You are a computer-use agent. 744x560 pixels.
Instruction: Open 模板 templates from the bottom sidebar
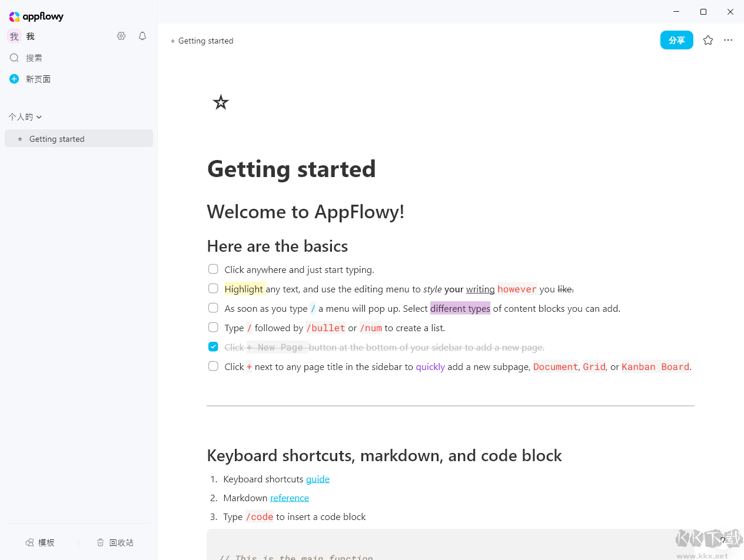(x=40, y=542)
